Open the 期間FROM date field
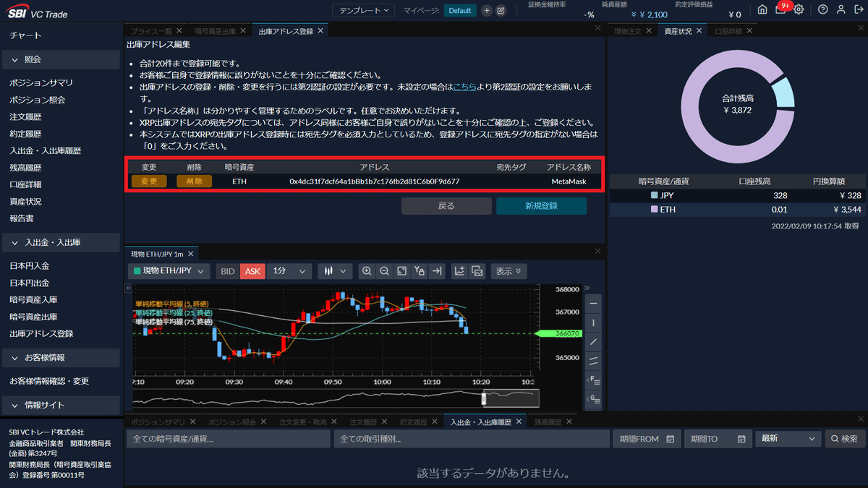This screenshot has height=488, width=868. (646, 439)
